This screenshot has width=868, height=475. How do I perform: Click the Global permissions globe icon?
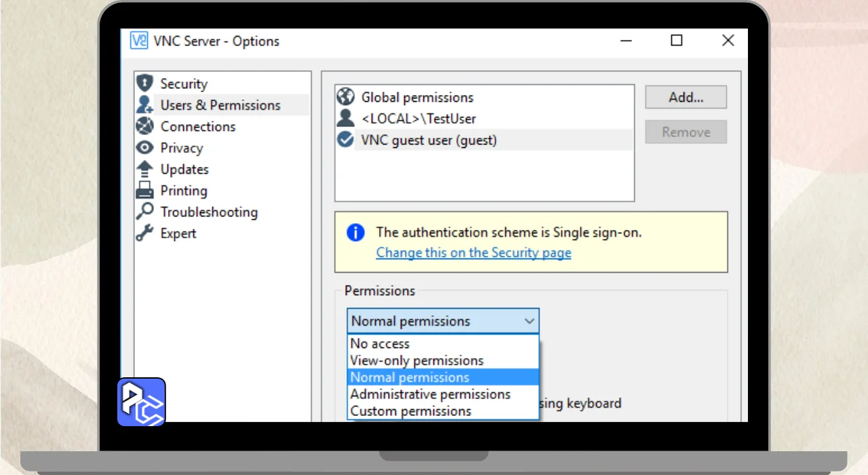point(346,97)
